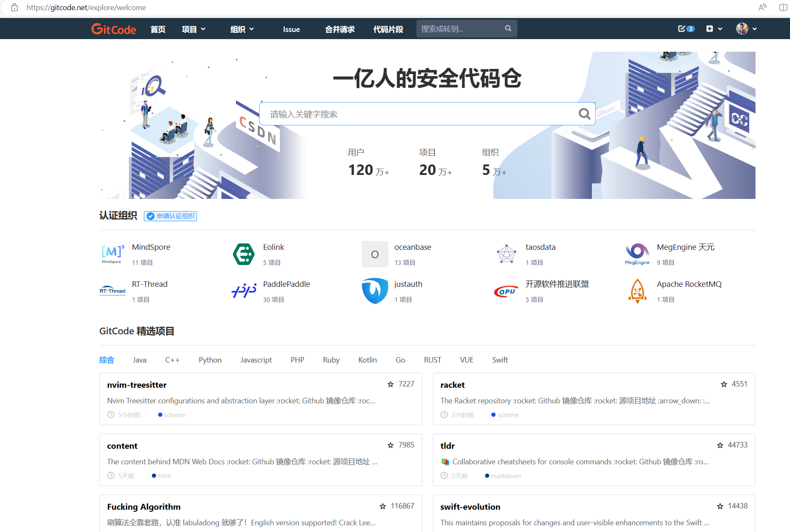Open the PaddlePaddle organization logo

(x=244, y=291)
